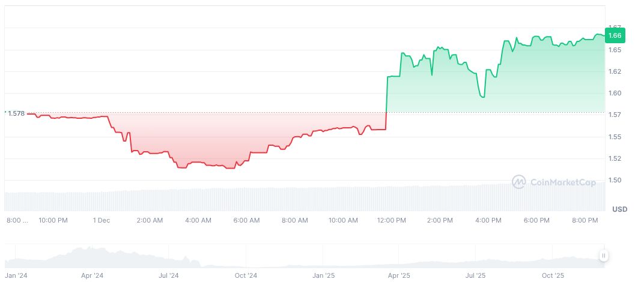Select the 1 Dec date axis label

click(x=101, y=220)
